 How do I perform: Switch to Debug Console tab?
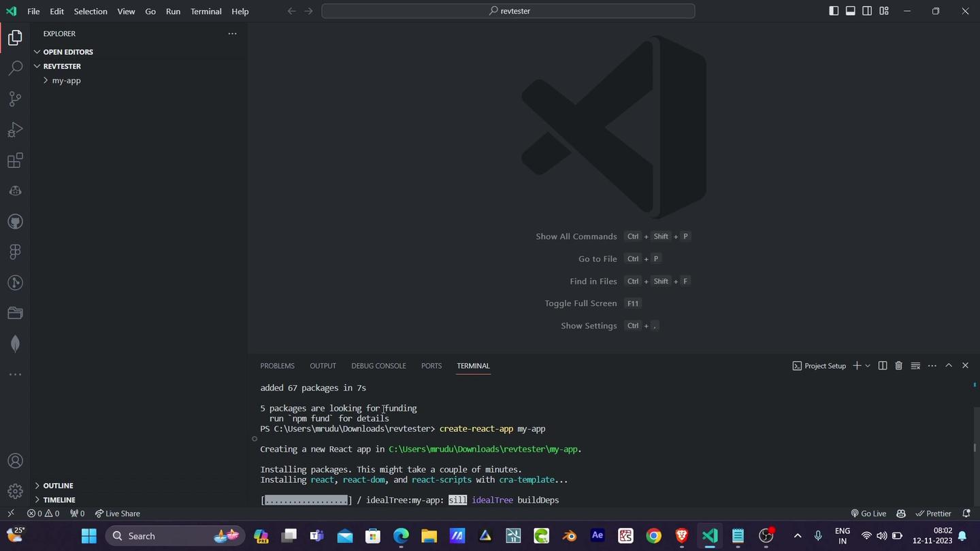[x=378, y=366]
